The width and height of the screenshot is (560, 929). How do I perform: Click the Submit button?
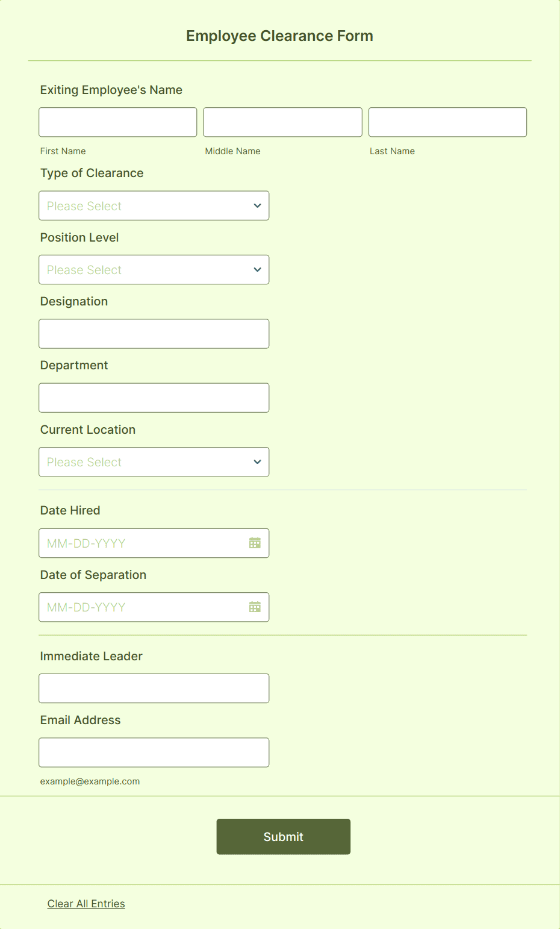point(283,836)
